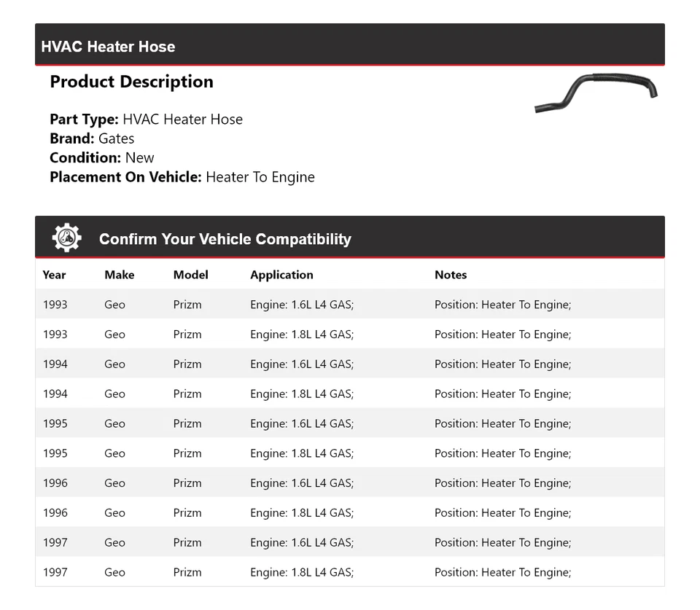
Task: Click the Make column header
Action: pyautogui.click(x=119, y=275)
